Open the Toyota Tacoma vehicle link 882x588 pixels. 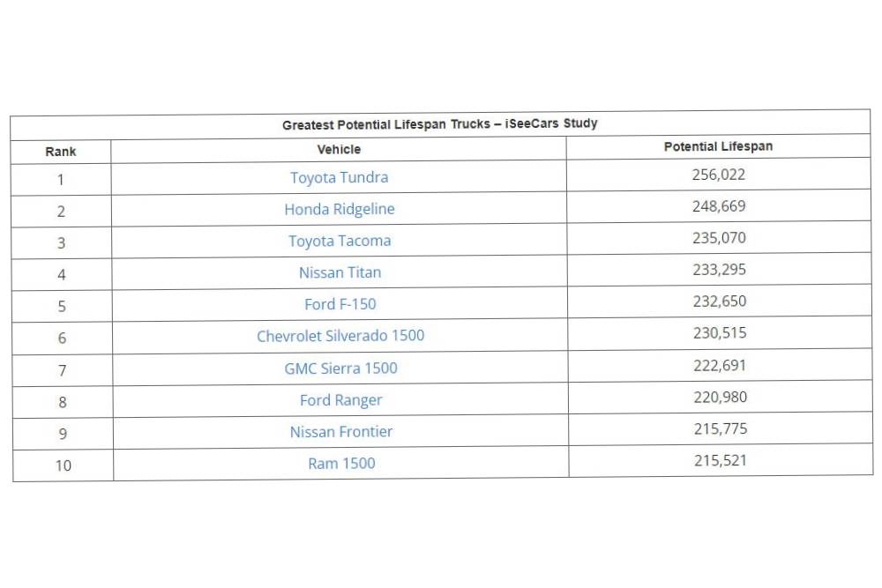pos(340,241)
